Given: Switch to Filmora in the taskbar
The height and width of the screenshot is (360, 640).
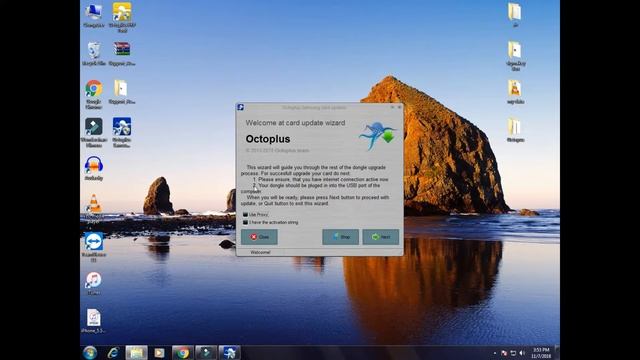Looking at the screenshot, I should pos(206,353).
